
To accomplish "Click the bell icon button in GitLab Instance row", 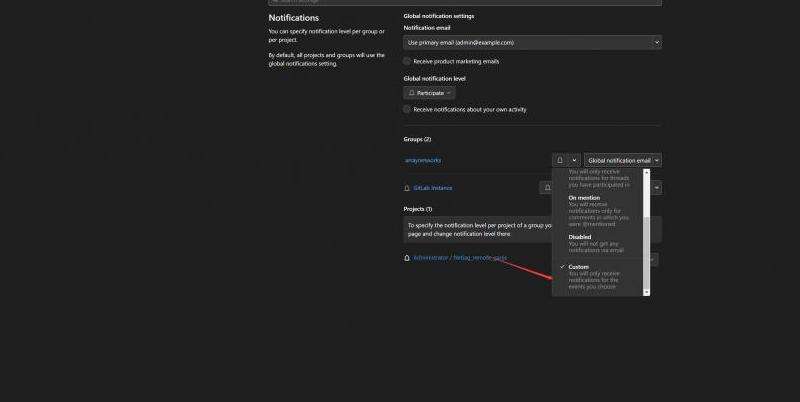I will [546, 187].
